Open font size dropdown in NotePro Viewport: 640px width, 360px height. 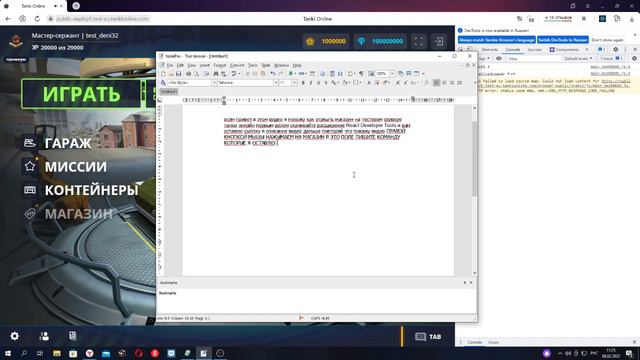click(x=294, y=83)
